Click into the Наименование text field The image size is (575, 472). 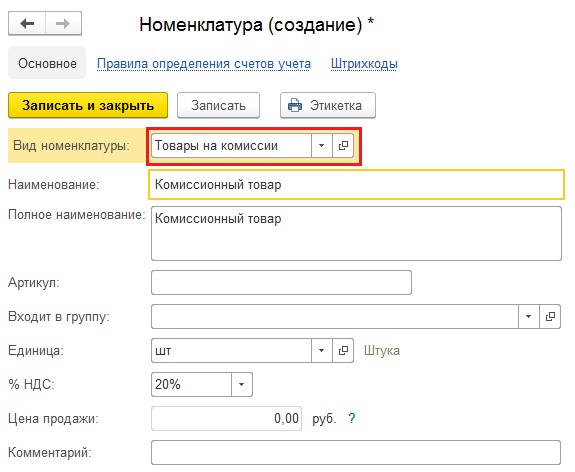click(x=356, y=184)
